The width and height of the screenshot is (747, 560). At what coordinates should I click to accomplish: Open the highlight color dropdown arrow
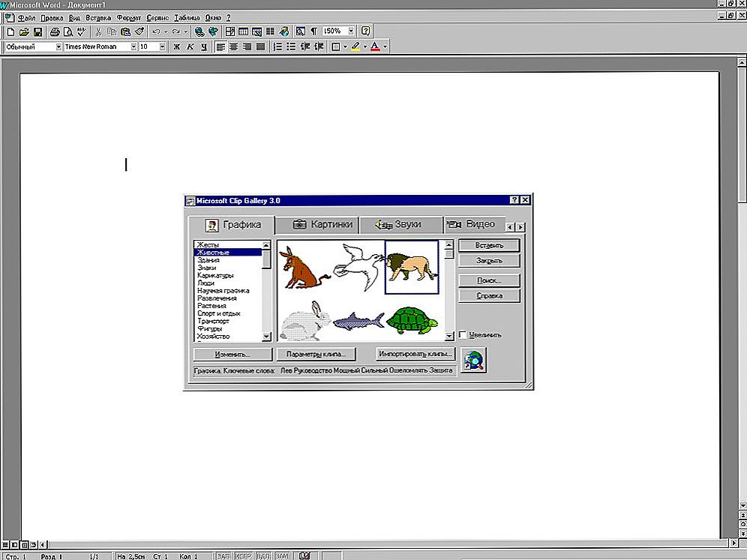pos(365,46)
